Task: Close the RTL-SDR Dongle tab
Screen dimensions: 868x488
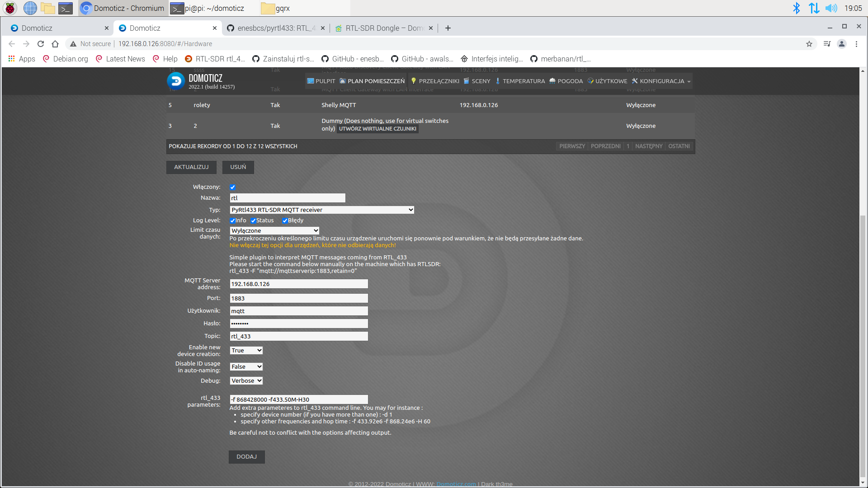Action: 431,28
